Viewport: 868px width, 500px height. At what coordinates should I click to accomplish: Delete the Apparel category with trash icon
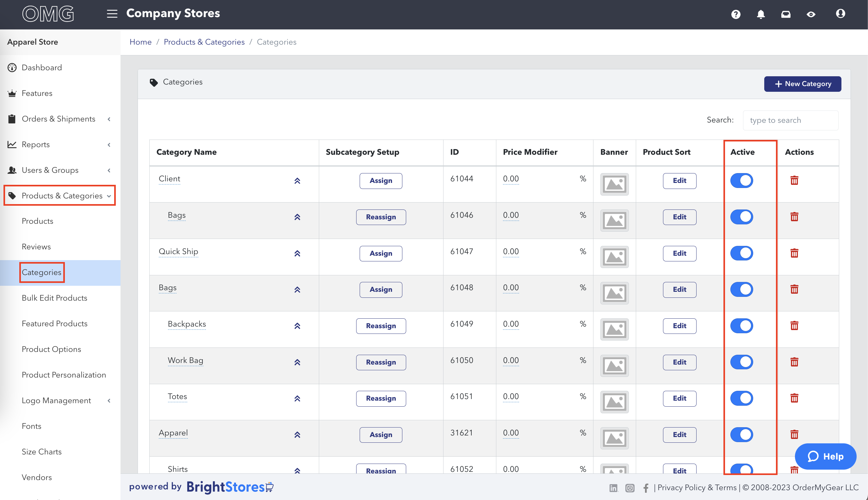[794, 434]
